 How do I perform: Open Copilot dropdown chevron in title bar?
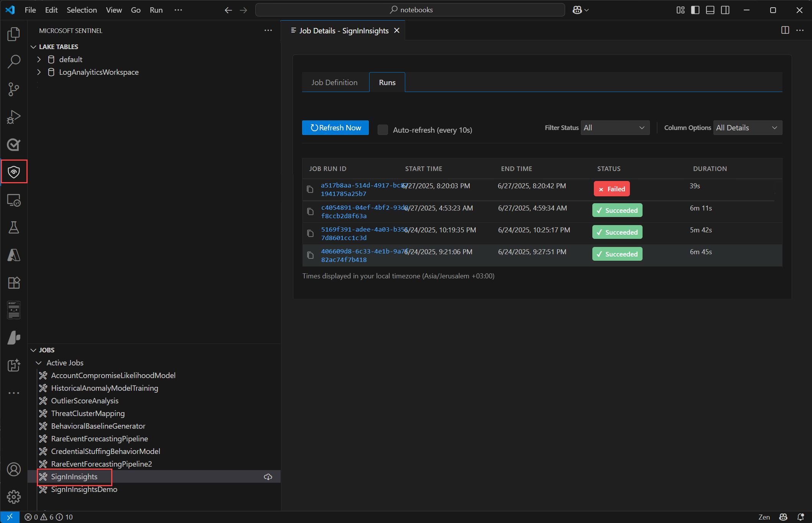click(x=587, y=10)
